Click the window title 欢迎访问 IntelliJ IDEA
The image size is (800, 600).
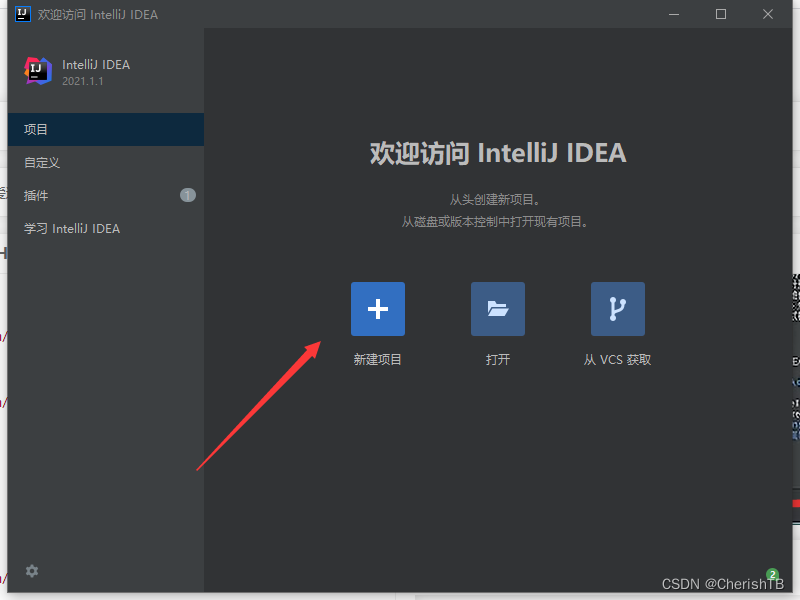[x=98, y=15]
